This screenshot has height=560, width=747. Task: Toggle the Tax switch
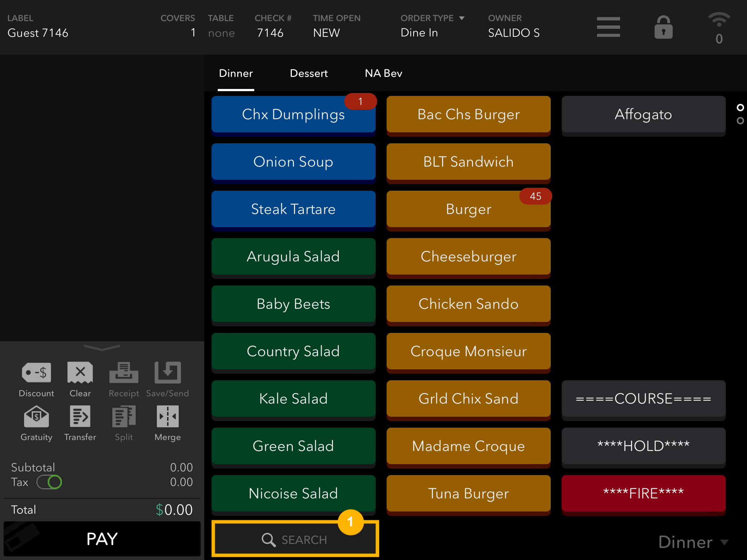(x=49, y=482)
